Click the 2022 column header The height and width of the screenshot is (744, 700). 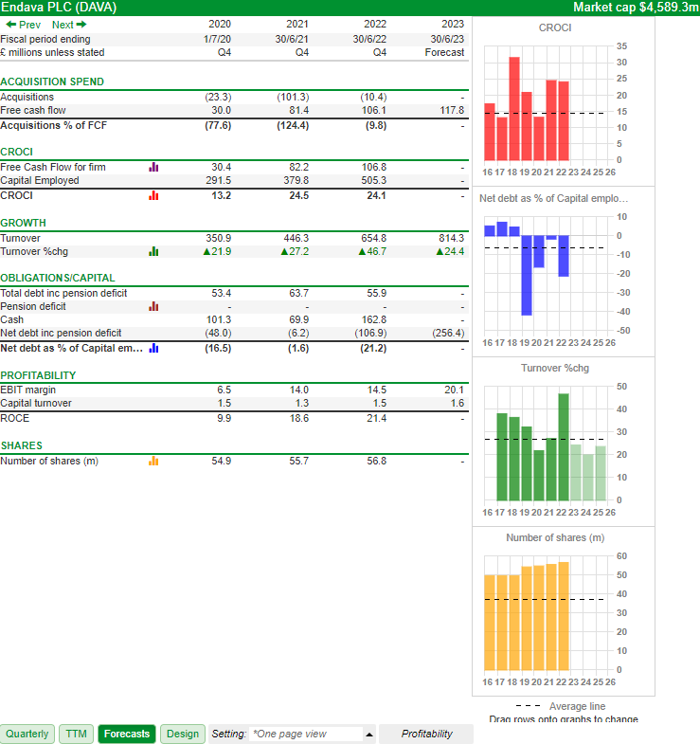coord(375,25)
